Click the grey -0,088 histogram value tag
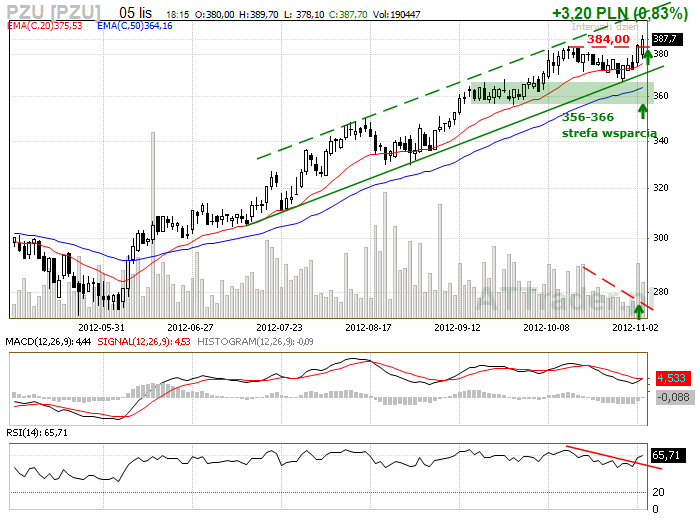This screenshot has width=700, height=522. point(675,397)
